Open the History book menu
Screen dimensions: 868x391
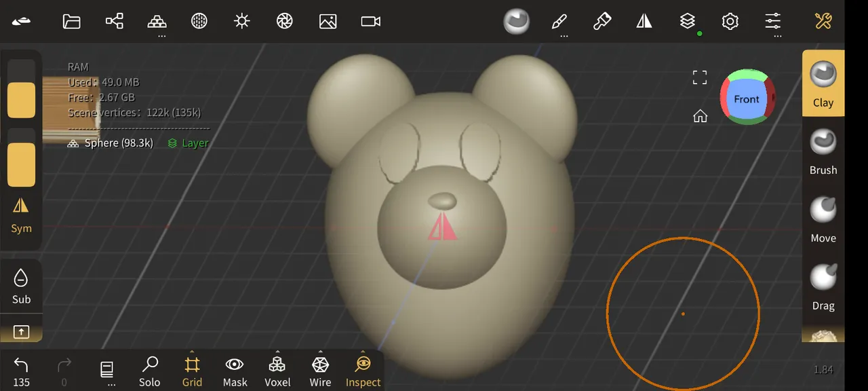[x=107, y=371]
